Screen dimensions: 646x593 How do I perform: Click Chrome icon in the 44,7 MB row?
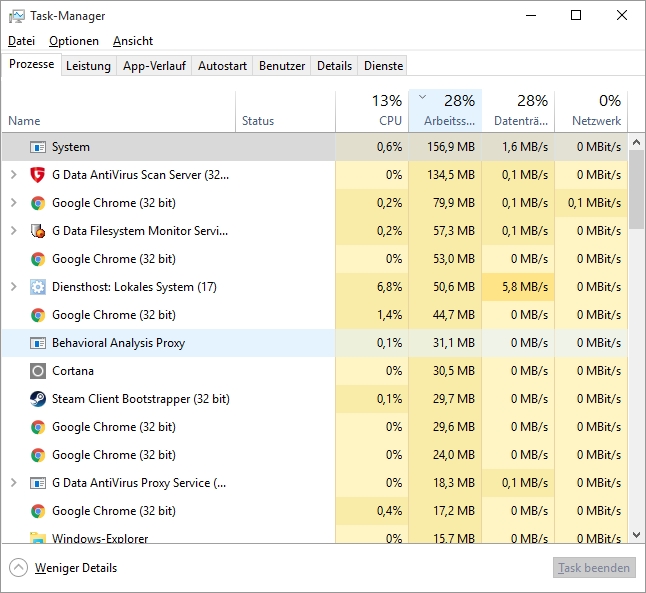37,315
